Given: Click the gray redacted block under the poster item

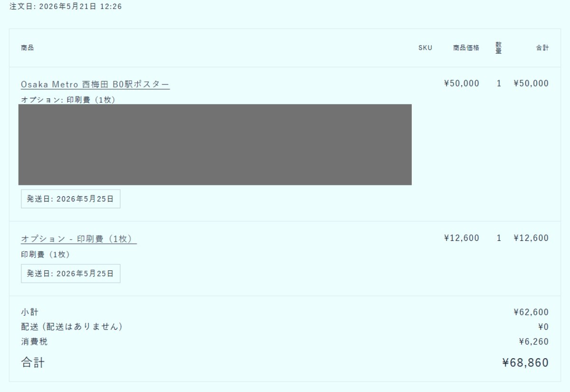Looking at the screenshot, I should click(x=215, y=144).
